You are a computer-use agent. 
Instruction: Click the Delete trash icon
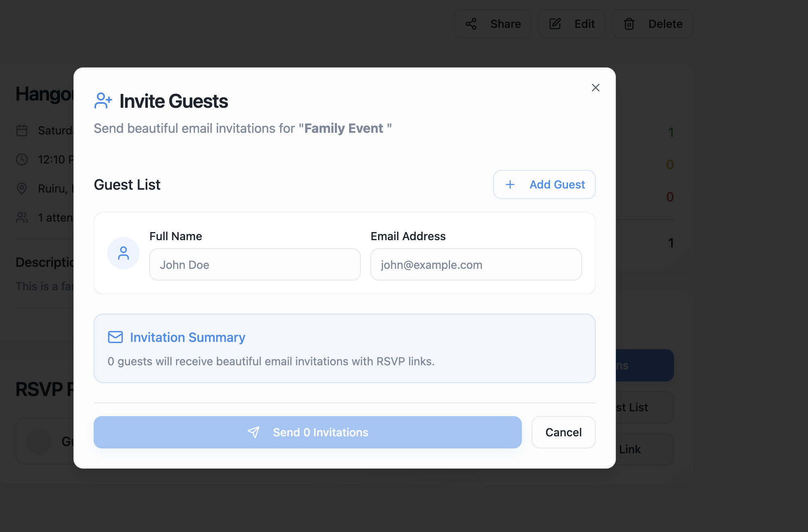pos(629,24)
